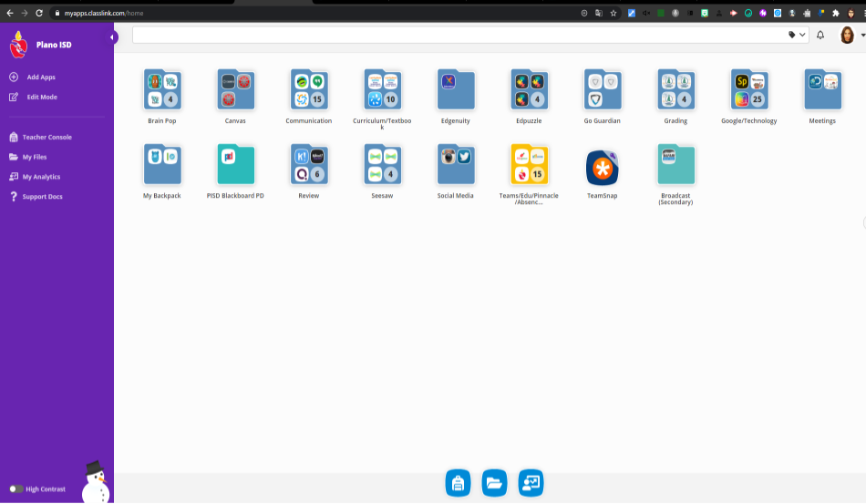The image size is (866, 504).
Task: Open the Review folder
Action: (x=309, y=165)
